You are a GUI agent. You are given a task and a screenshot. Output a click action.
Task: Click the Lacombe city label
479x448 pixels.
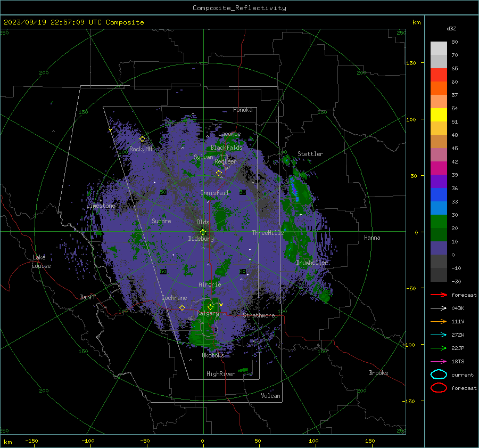coord(229,134)
